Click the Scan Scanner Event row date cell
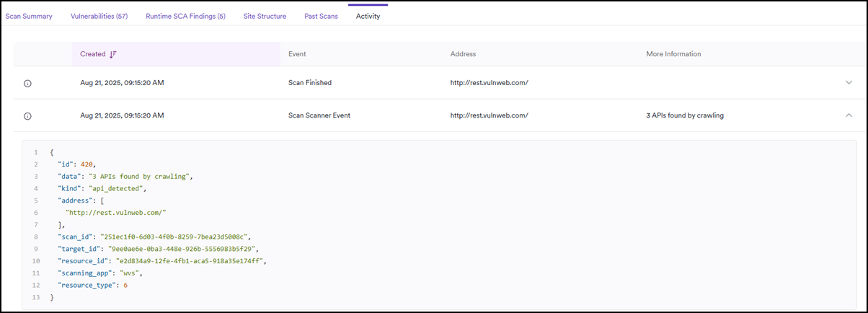 coord(122,115)
